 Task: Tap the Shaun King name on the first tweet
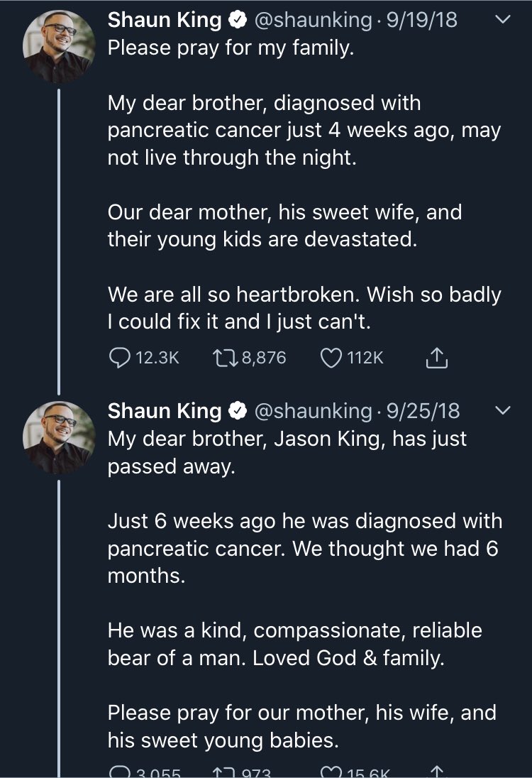(164, 21)
